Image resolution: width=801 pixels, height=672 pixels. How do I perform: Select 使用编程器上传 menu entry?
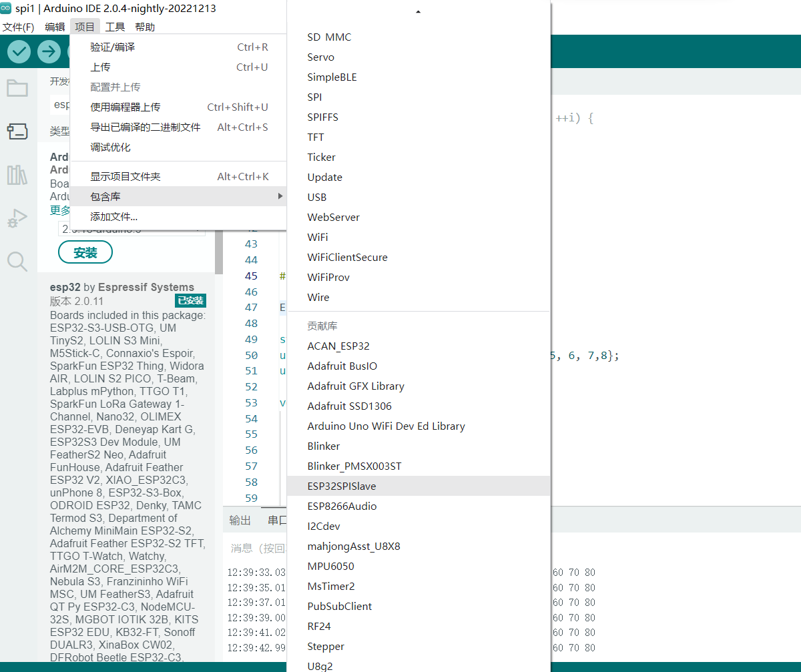178,107
